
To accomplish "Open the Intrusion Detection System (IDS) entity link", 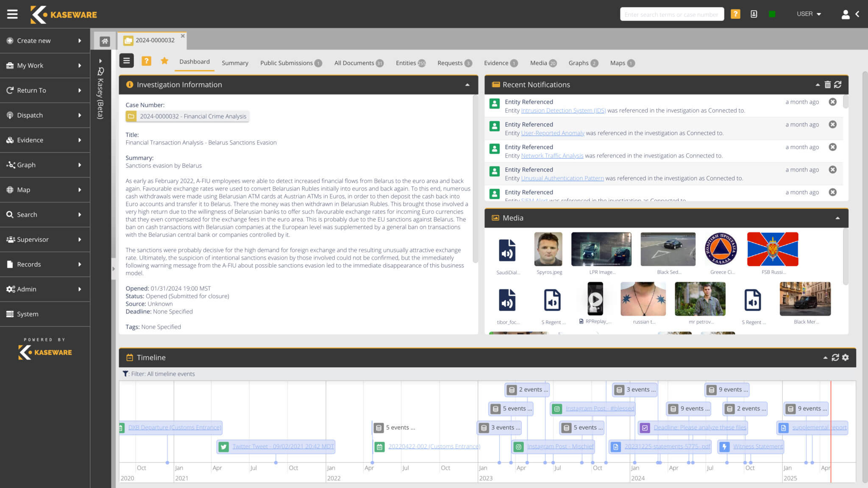I will click(563, 110).
